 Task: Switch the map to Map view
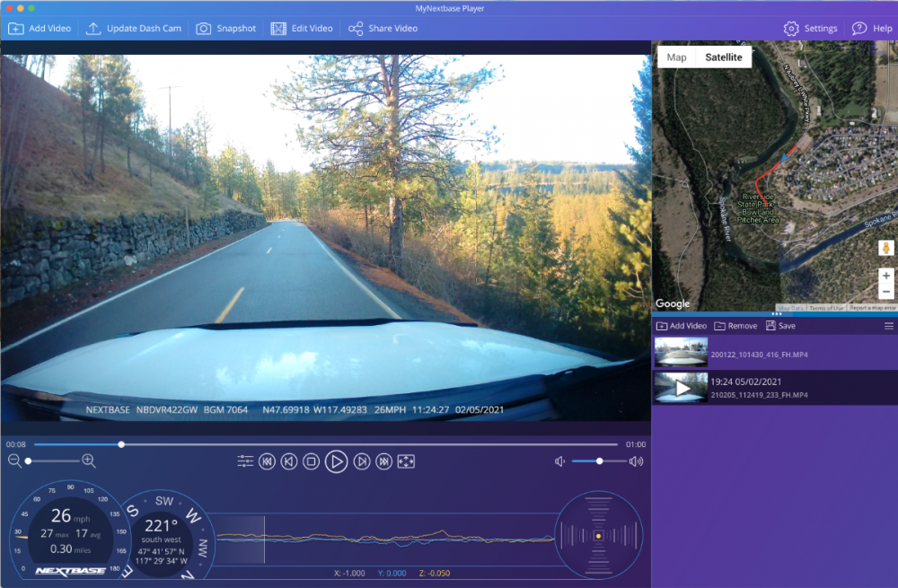coord(676,57)
